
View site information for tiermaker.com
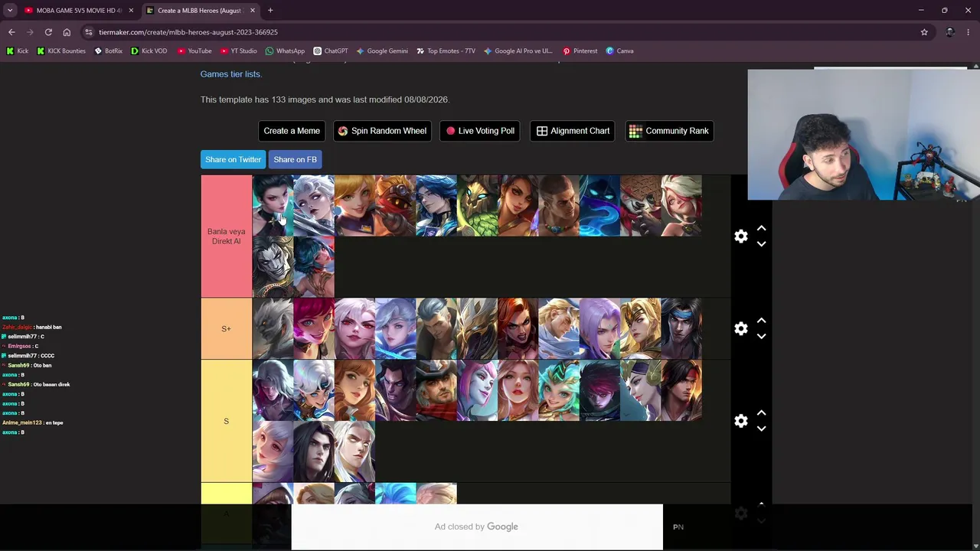click(x=89, y=32)
